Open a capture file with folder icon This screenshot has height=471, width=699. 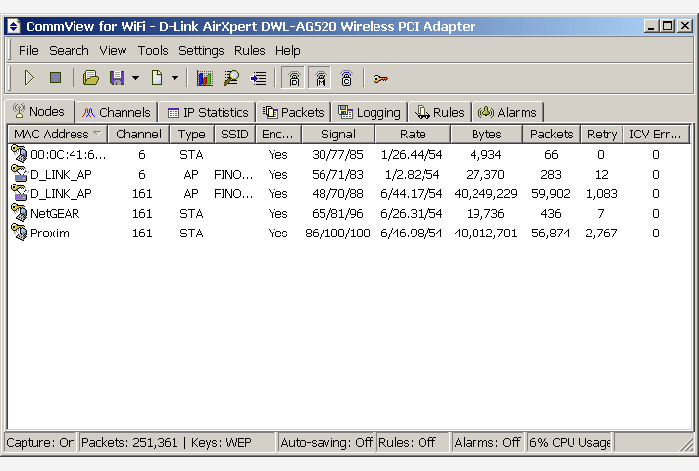(90, 78)
